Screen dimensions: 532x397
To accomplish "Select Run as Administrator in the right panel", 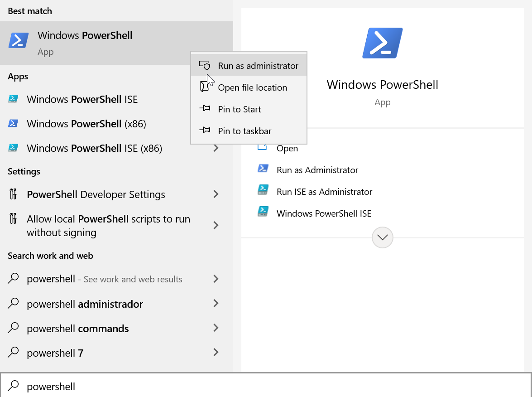I will 317,170.
